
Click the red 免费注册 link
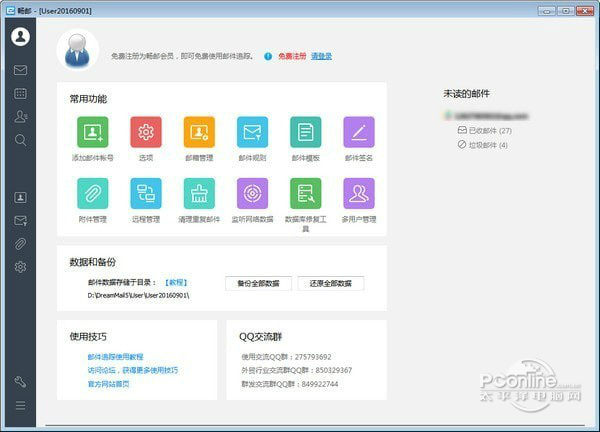[292, 56]
